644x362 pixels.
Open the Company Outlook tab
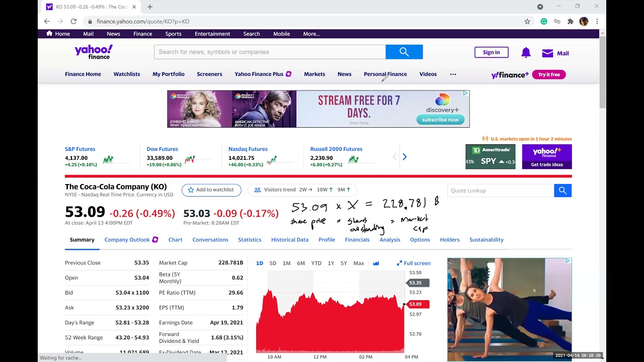(131, 240)
